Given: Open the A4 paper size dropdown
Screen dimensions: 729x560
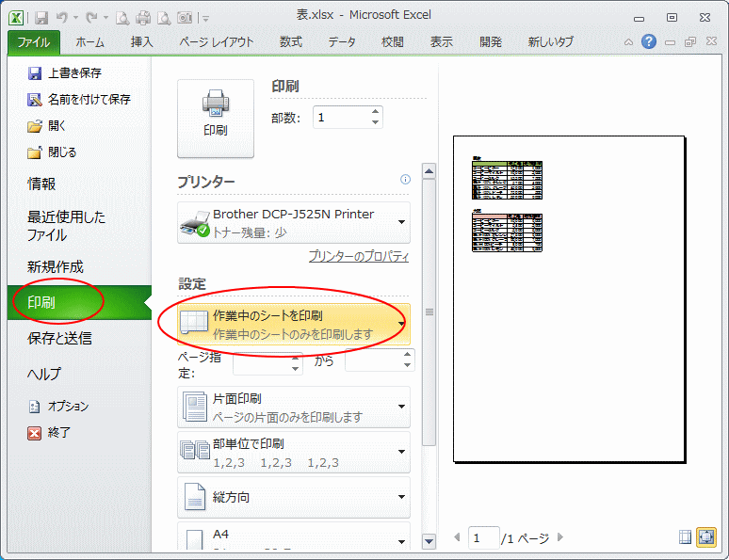Looking at the screenshot, I should pos(294,536).
